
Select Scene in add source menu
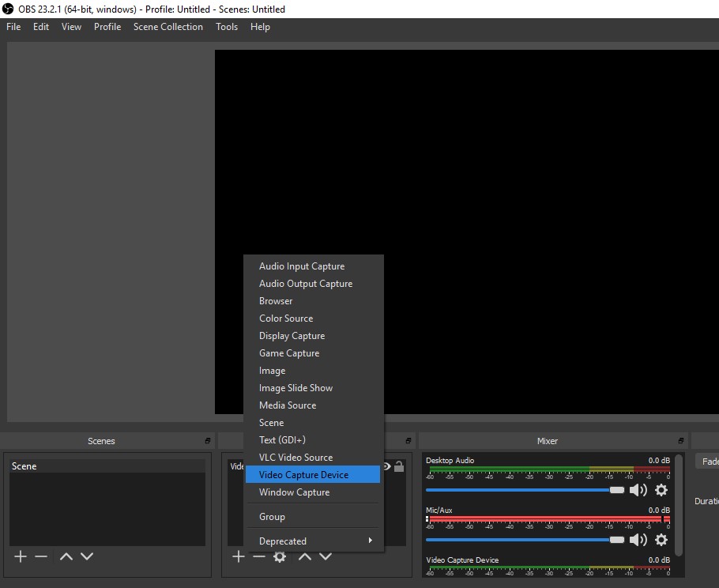313,423
